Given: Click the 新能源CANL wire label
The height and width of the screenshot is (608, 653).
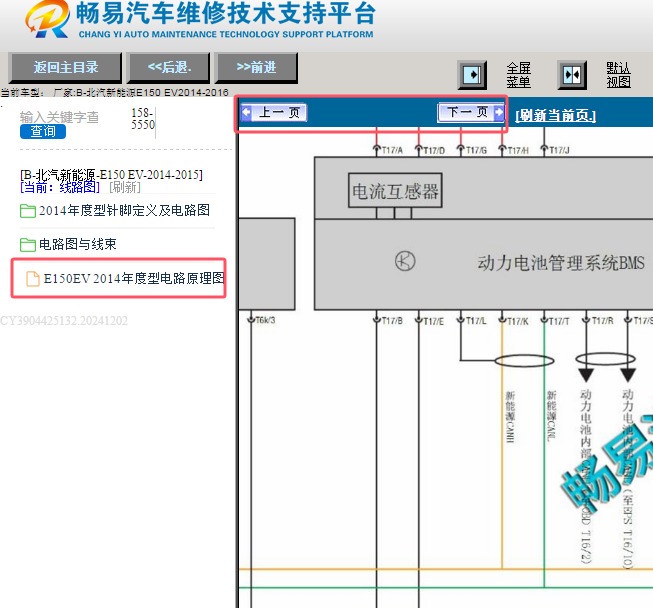Looking at the screenshot, I should coord(551,416).
